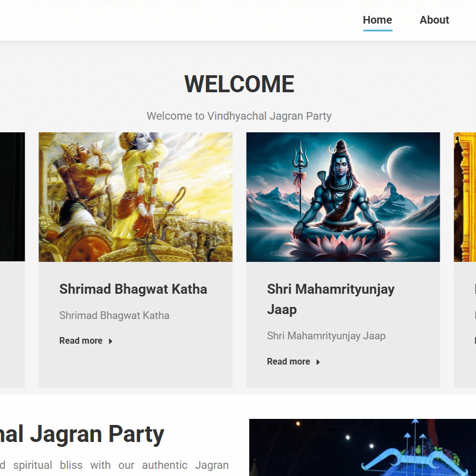Open the illuminated bow and arrow night photo

coord(362,447)
